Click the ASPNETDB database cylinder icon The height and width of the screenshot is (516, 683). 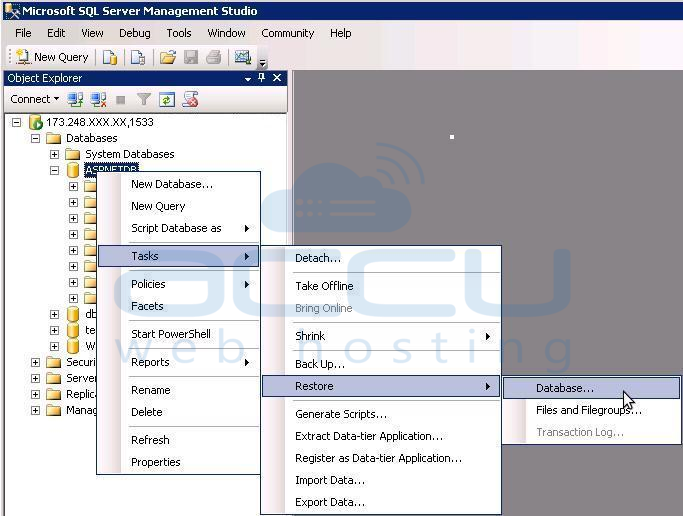[x=73, y=170]
